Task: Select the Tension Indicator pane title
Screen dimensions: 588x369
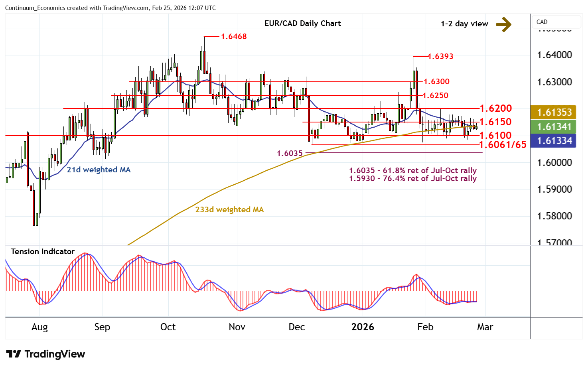Action: (x=43, y=252)
